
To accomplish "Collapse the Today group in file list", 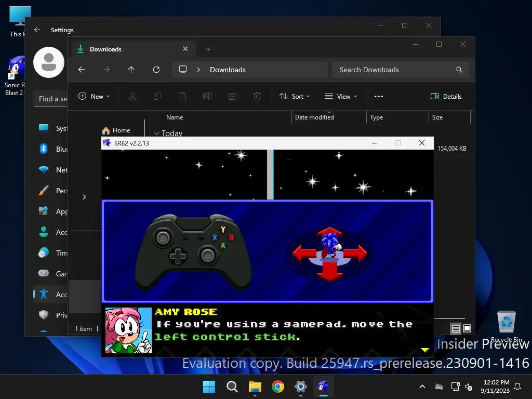I will 156,134.
